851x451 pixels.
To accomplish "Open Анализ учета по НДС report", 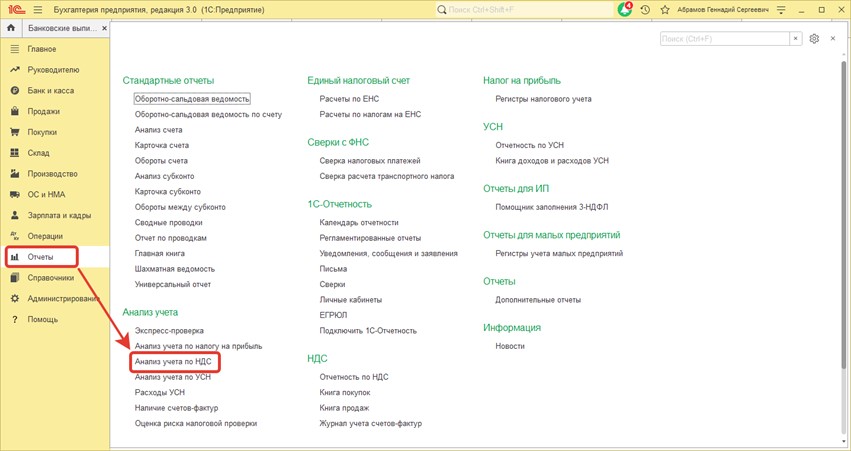I will [175, 362].
